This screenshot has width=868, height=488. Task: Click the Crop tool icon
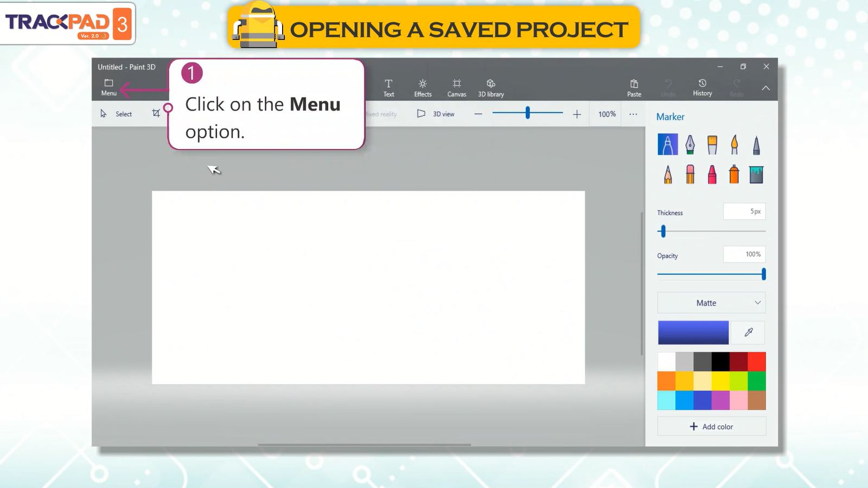point(156,113)
